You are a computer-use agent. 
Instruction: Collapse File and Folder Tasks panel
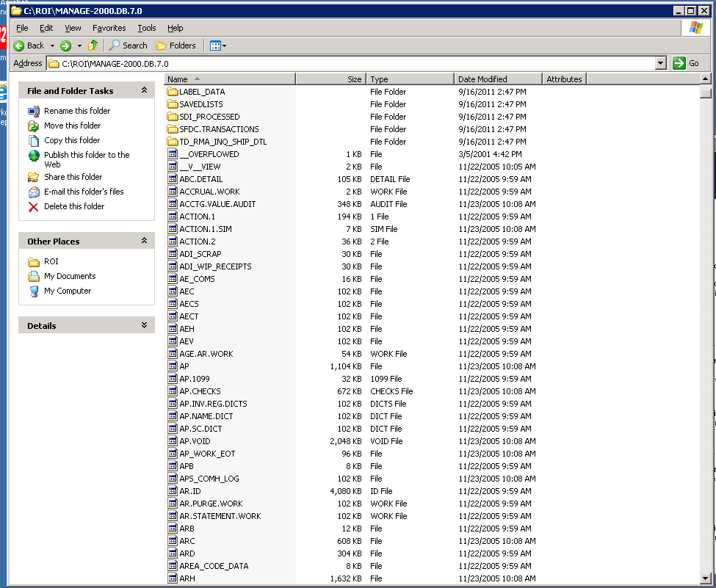pos(144,90)
